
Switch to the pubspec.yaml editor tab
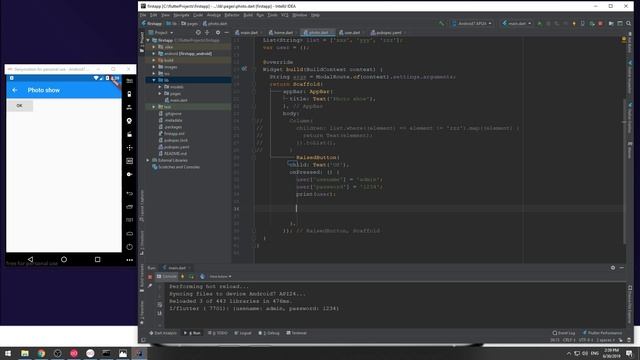tap(388, 33)
